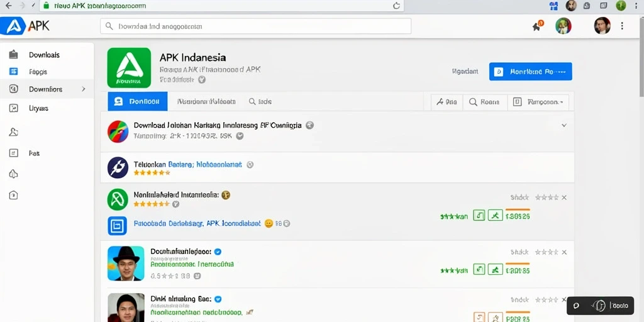Click the bottom shield sidebar icon
Image resolution: width=644 pixels, height=322 pixels.
pyautogui.click(x=14, y=195)
